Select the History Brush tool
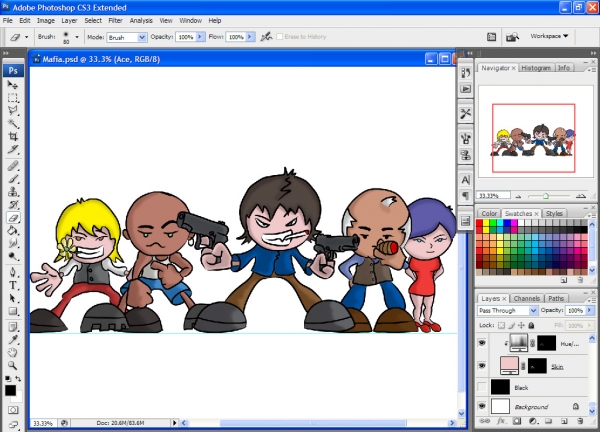 point(13,205)
